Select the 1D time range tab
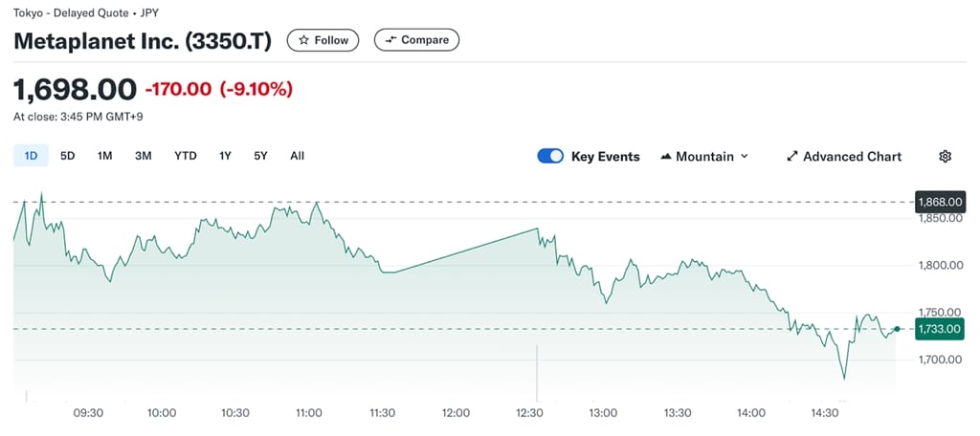This screenshot has height=436, width=980. click(x=31, y=156)
